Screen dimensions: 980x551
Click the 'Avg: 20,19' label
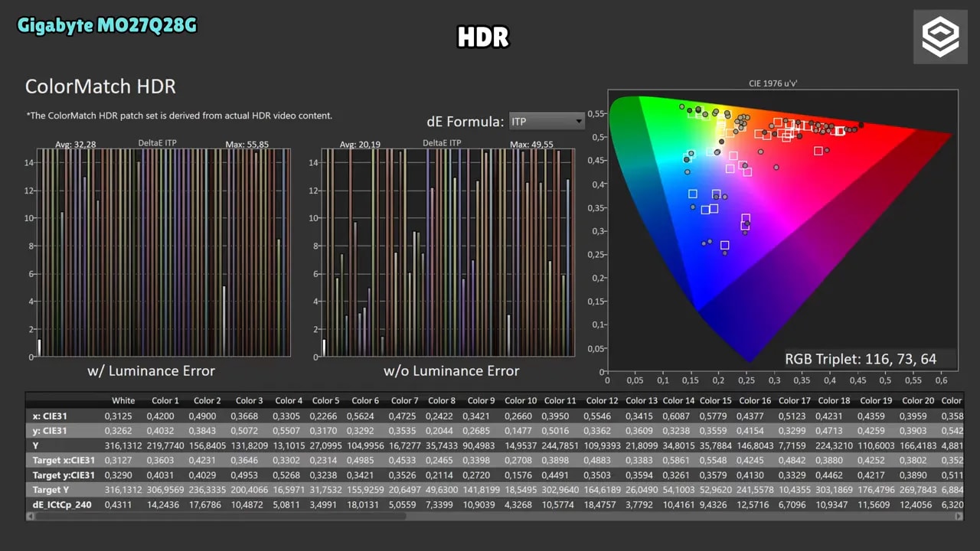[360, 144]
